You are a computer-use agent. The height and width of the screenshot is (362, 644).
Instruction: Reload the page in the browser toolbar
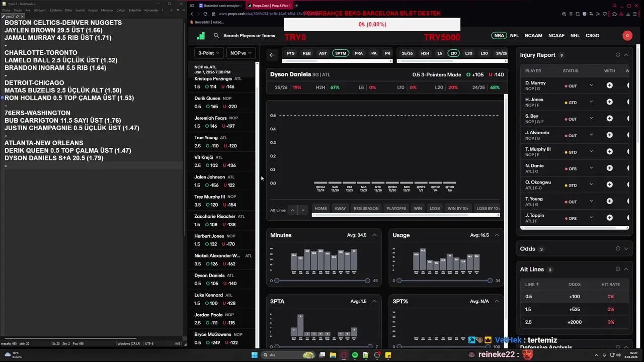[205, 14]
